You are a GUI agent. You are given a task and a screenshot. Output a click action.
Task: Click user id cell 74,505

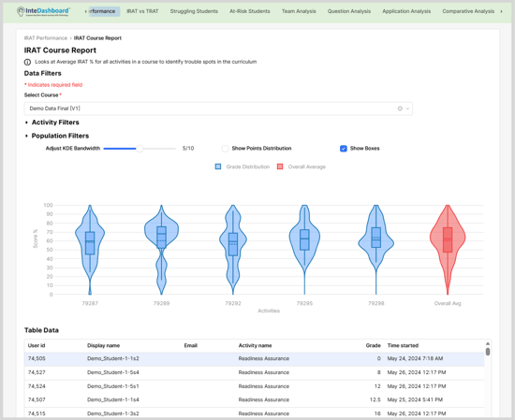37,359
